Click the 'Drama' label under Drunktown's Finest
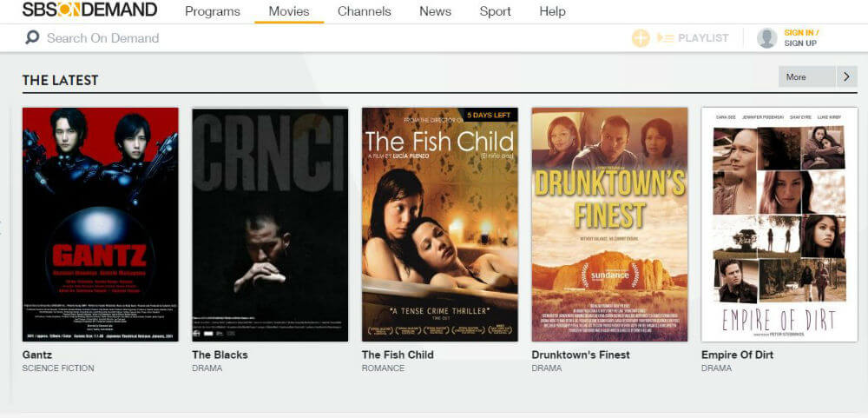This screenshot has width=868, height=418. click(546, 368)
